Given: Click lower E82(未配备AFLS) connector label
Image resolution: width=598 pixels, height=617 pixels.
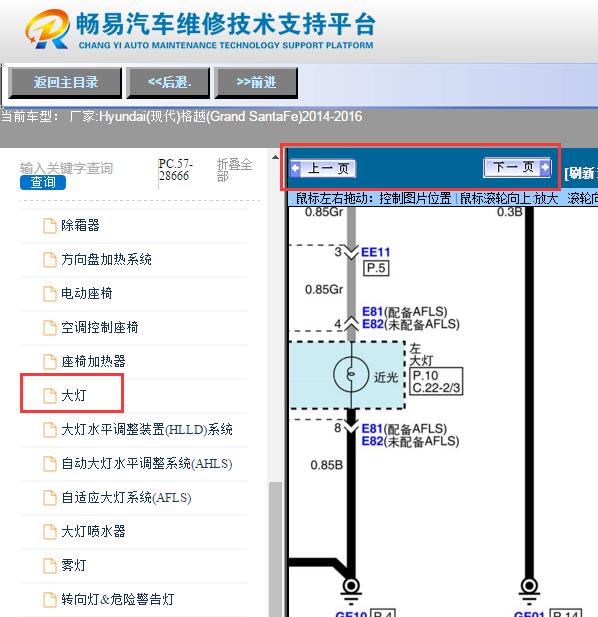Looking at the screenshot, I should click(x=410, y=441).
